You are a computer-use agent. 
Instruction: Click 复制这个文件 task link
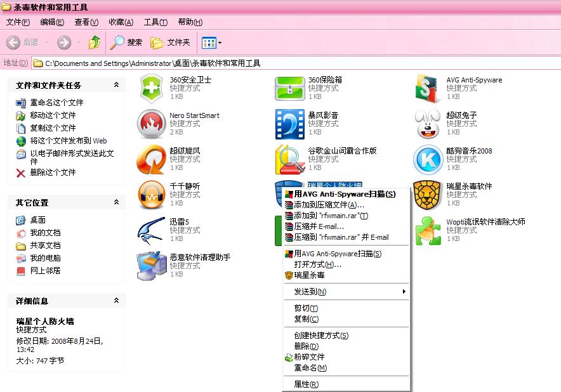[x=53, y=127]
